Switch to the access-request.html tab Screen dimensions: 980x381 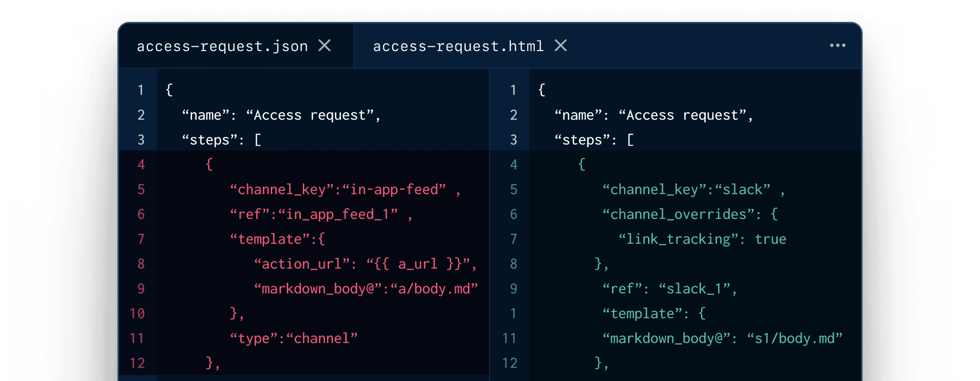click(458, 46)
